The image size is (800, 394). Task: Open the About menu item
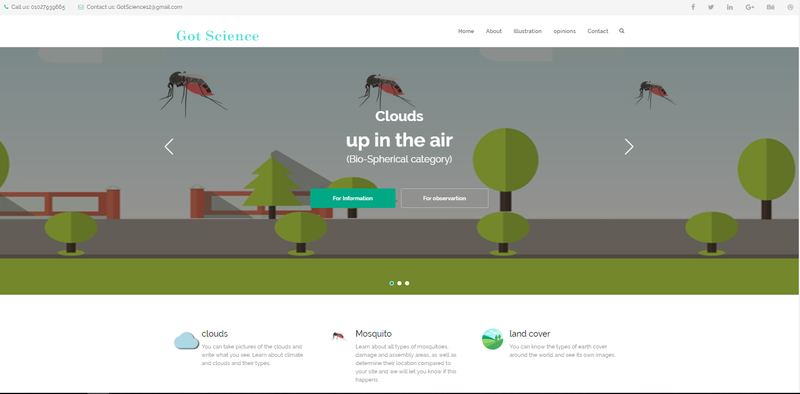[493, 31]
